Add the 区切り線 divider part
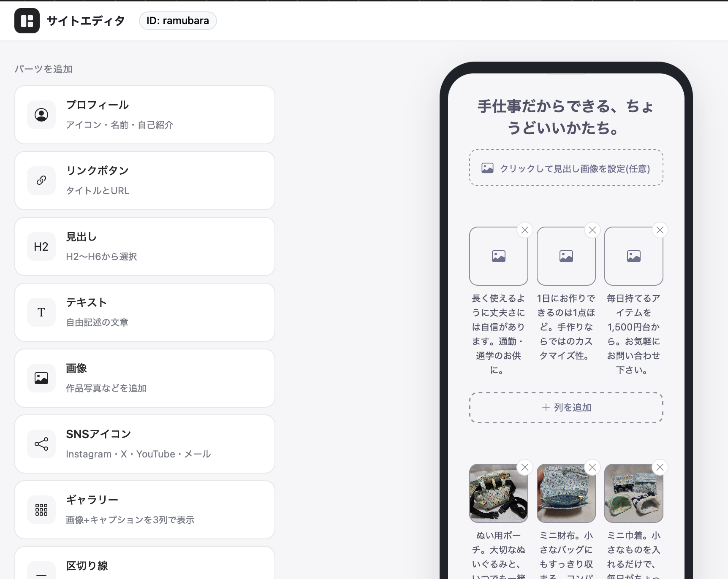 point(145,563)
